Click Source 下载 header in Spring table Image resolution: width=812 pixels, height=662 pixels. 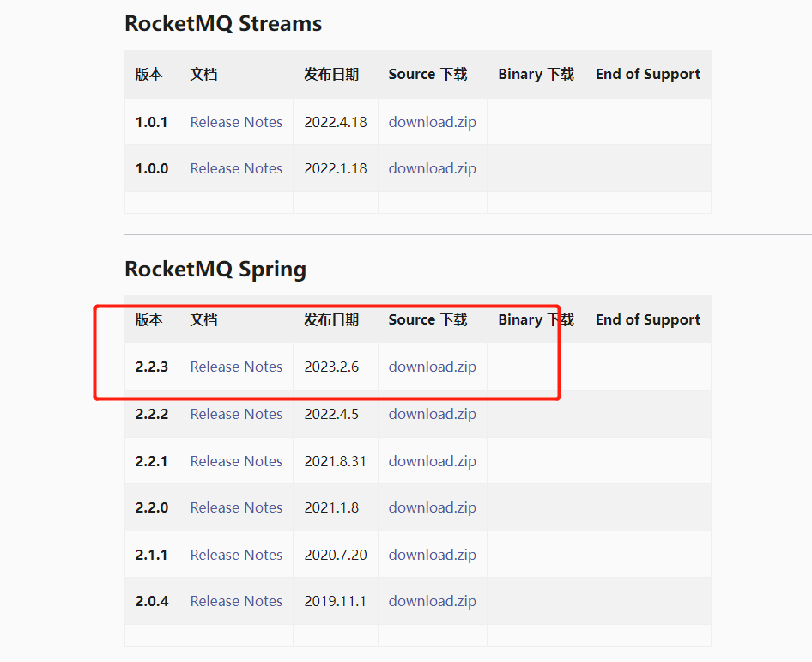pyautogui.click(x=428, y=320)
